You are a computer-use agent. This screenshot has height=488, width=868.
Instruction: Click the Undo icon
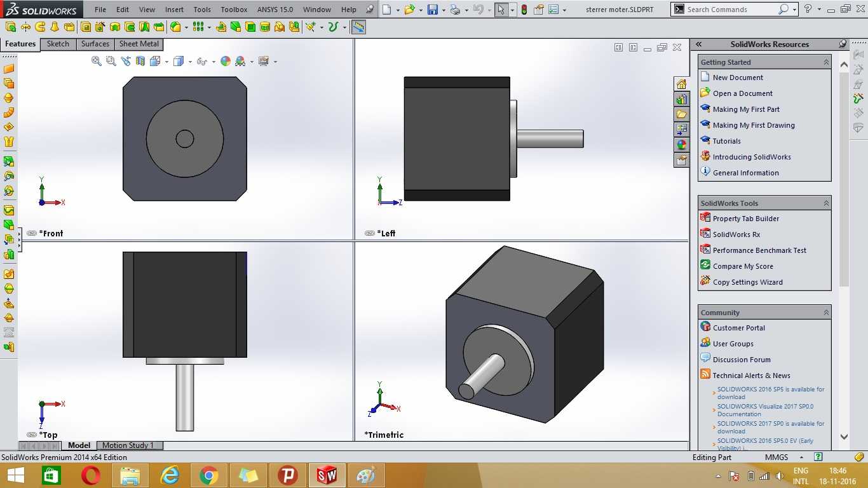478,10
